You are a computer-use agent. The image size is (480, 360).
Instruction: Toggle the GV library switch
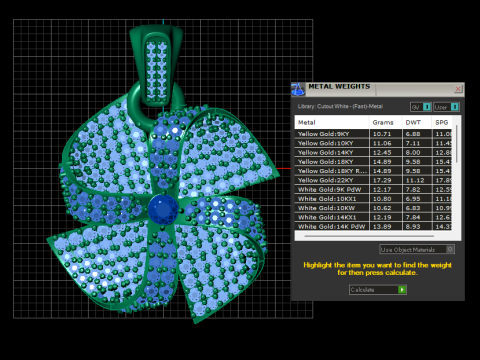coord(421,107)
